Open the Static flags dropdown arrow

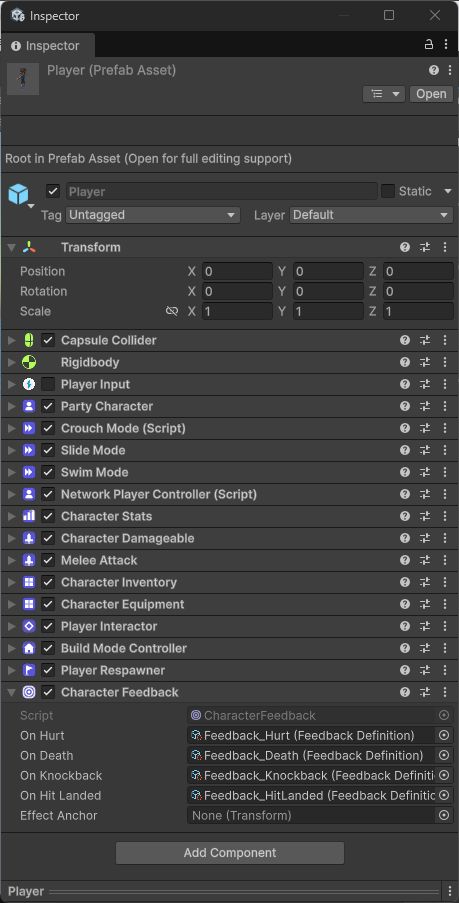pos(447,191)
